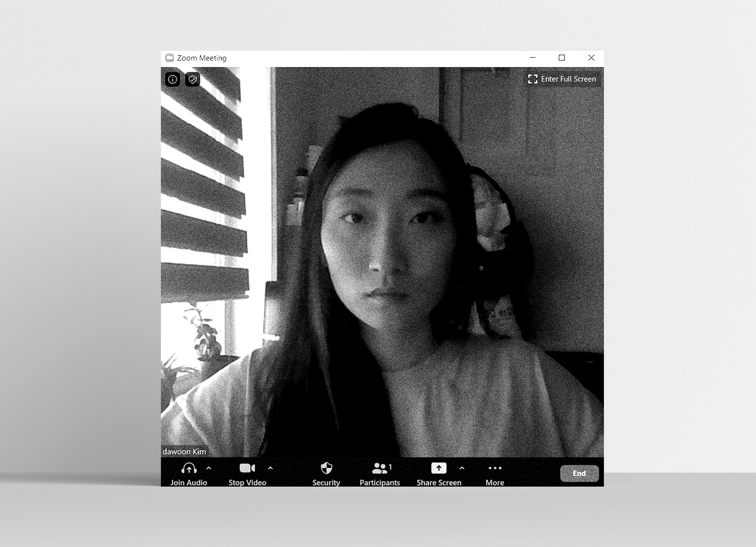
Task: Open the More options menu
Action: 495,474
